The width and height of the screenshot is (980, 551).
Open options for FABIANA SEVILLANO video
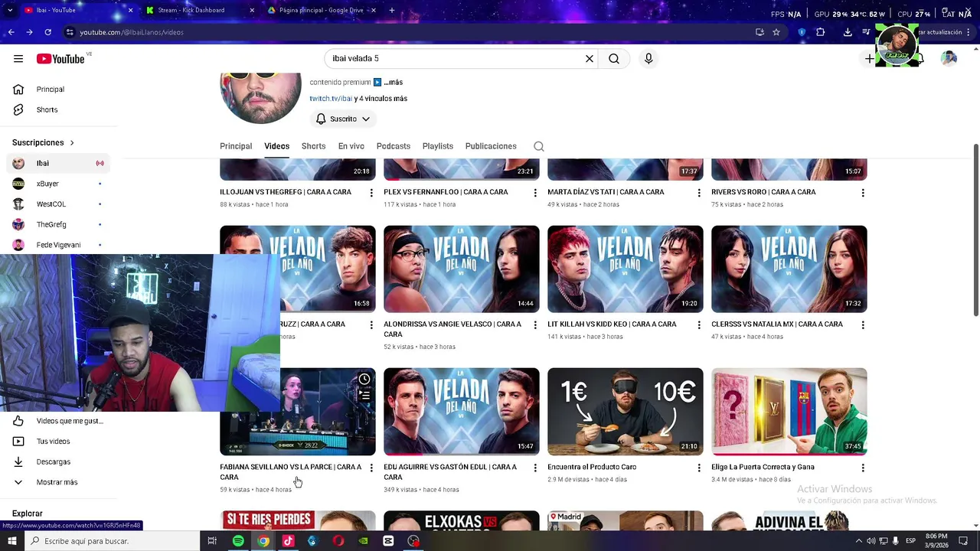coord(371,468)
